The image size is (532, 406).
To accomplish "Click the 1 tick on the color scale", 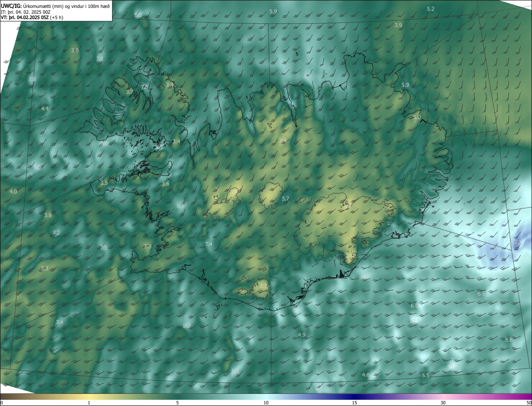I will (89, 403).
